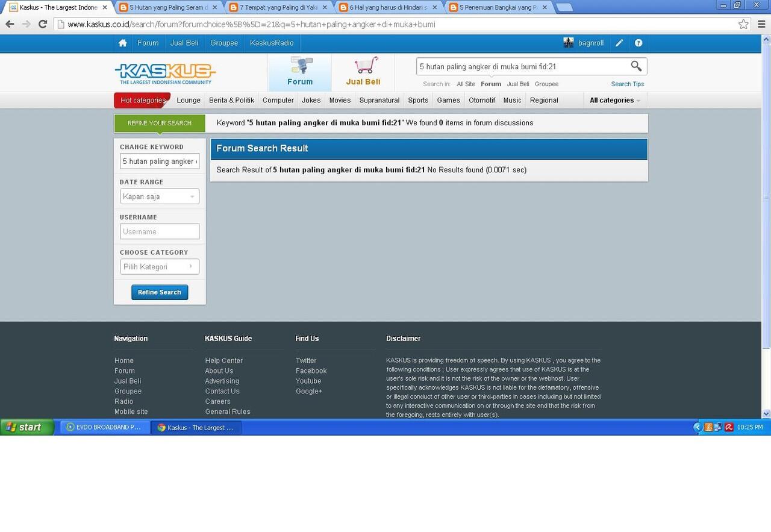Expand All categories dropdown

615,101
